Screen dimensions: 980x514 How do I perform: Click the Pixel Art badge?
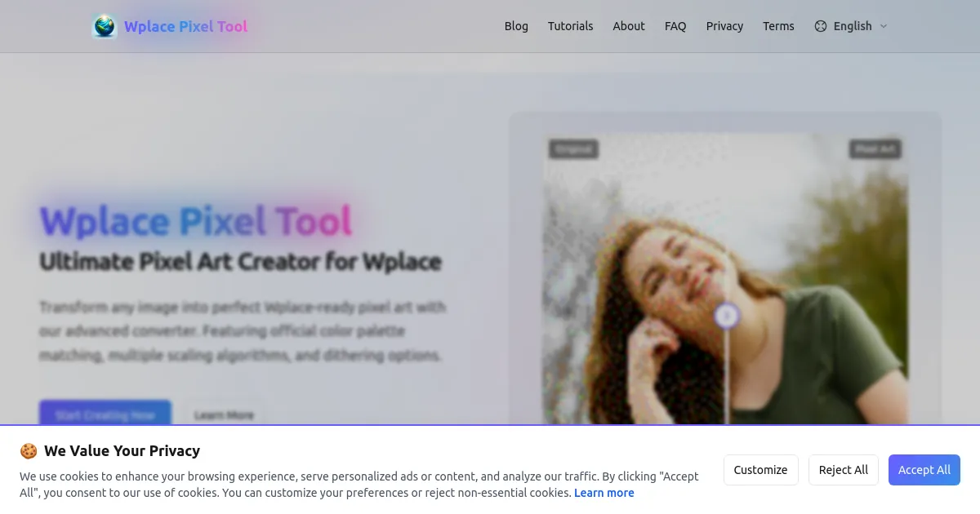click(875, 149)
